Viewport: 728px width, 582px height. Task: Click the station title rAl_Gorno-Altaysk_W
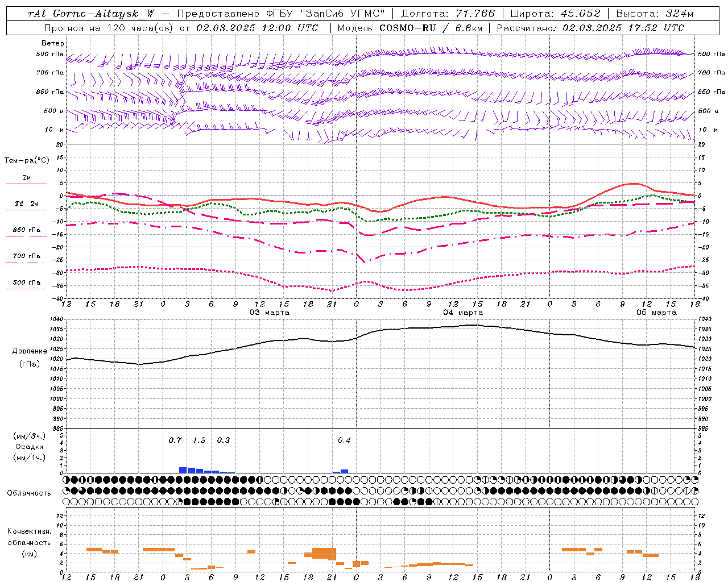coord(91,14)
